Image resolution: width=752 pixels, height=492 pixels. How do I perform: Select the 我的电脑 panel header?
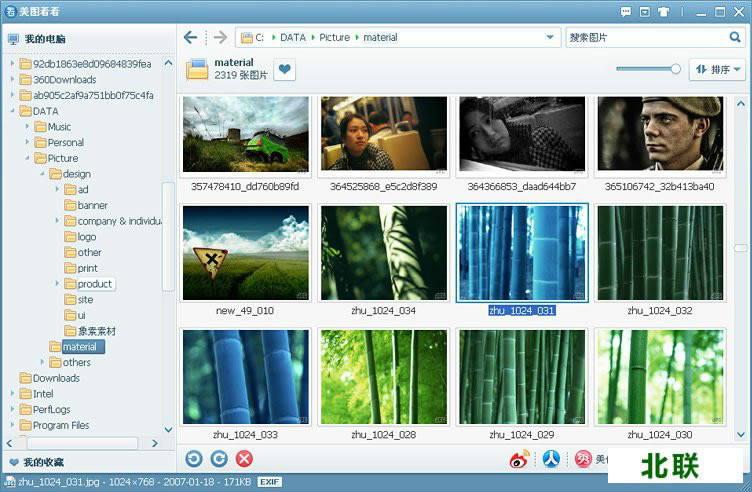pyautogui.click(x=45, y=39)
